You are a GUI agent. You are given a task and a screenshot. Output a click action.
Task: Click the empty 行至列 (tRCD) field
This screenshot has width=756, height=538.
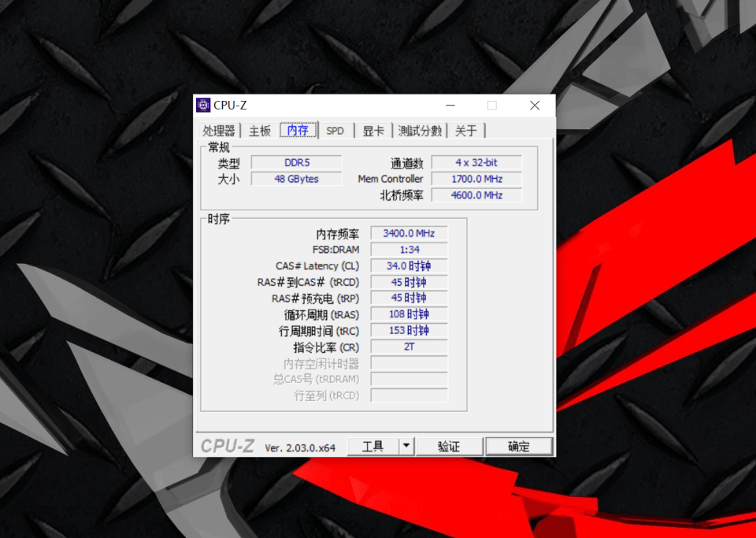click(x=409, y=395)
